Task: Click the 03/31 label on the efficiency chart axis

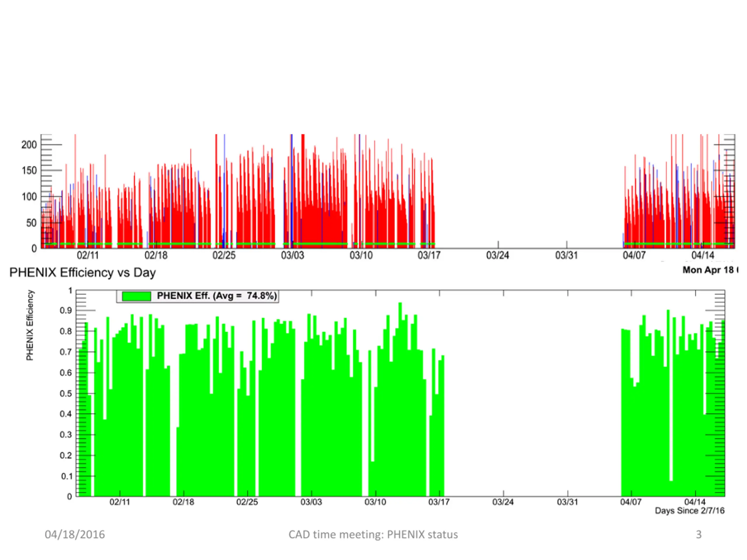Action: point(567,502)
